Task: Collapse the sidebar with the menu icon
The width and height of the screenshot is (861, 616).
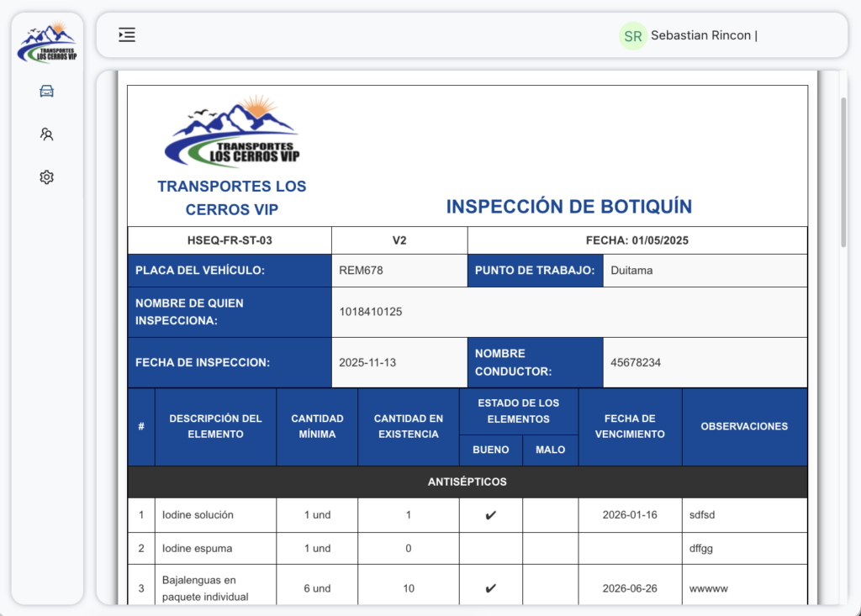Action: pos(127,34)
